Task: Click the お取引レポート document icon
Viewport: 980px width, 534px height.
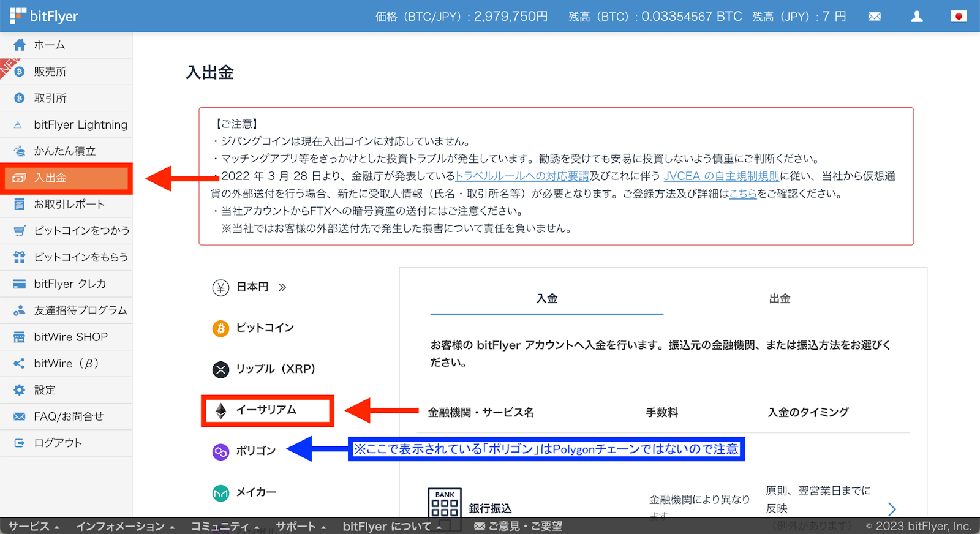Action: [x=20, y=204]
